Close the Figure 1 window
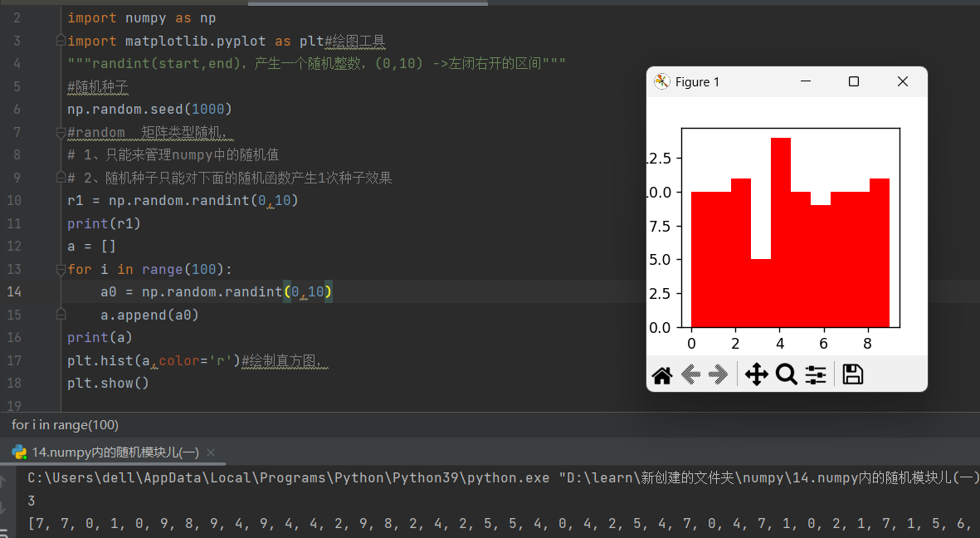 (903, 81)
